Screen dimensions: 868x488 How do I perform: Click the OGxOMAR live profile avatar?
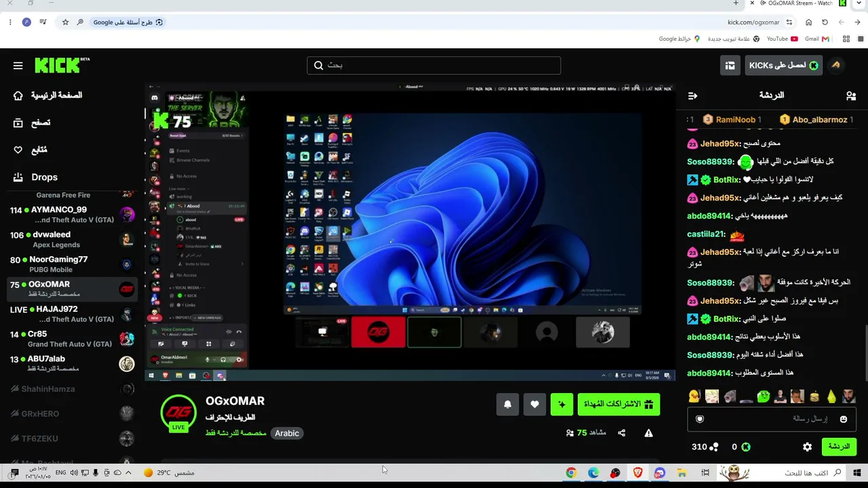[x=178, y=412]
